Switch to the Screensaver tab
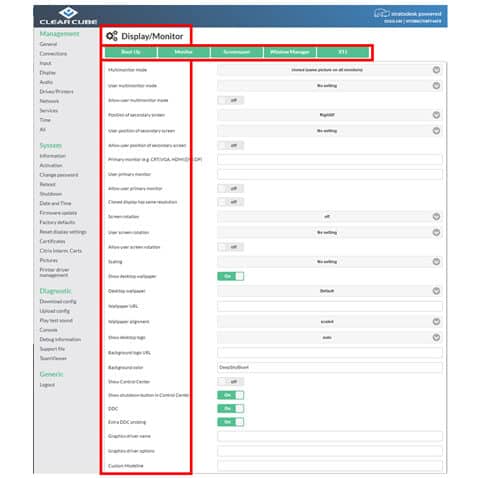 coord(237,52)
